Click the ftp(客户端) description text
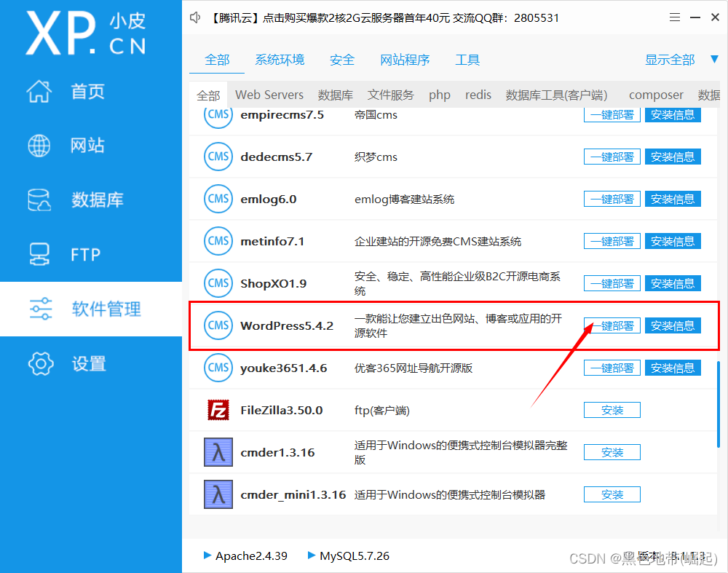The width and height of the screenshot is (728, 573). pos(381,411)
